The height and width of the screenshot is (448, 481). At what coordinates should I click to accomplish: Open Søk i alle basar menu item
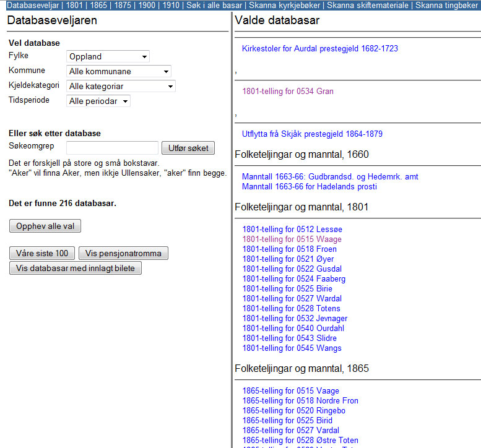(214, 5)
